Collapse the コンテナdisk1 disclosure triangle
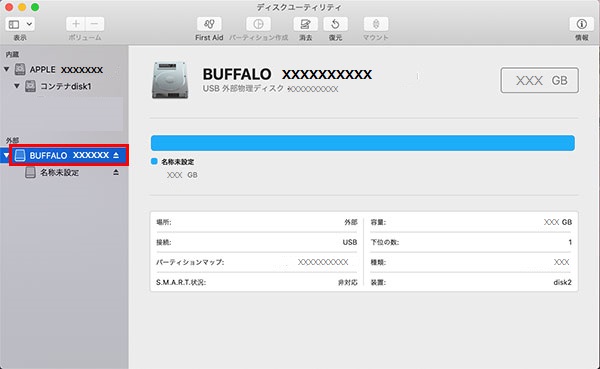600x369 pixels. coord(17,86)
